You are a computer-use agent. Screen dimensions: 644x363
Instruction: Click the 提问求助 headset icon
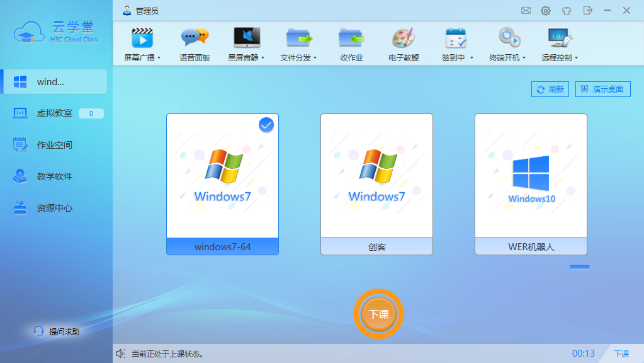point(38,331)
